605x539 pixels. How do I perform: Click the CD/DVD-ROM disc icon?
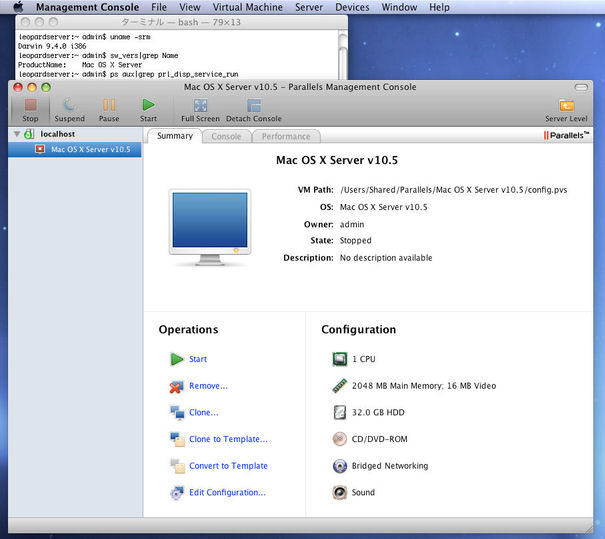point(340,439)
